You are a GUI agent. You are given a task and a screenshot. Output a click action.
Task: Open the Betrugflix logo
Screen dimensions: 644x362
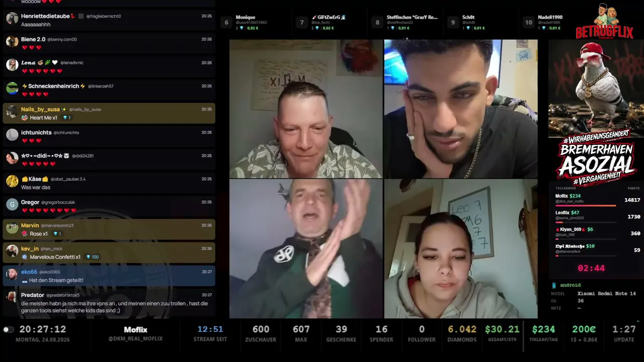604,22
